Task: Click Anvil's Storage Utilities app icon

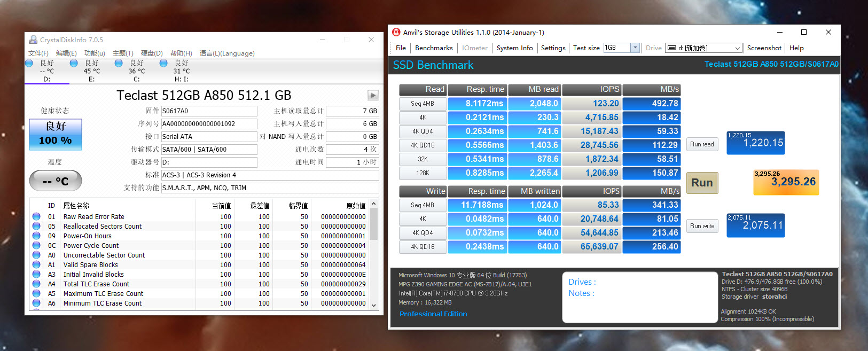Action: point(396,32)
